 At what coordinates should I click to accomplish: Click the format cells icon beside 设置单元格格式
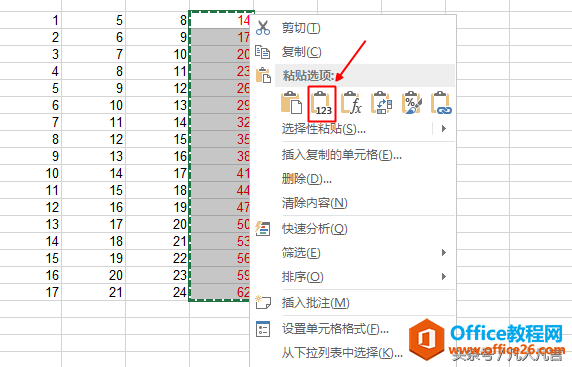click(x=263, y=329)
